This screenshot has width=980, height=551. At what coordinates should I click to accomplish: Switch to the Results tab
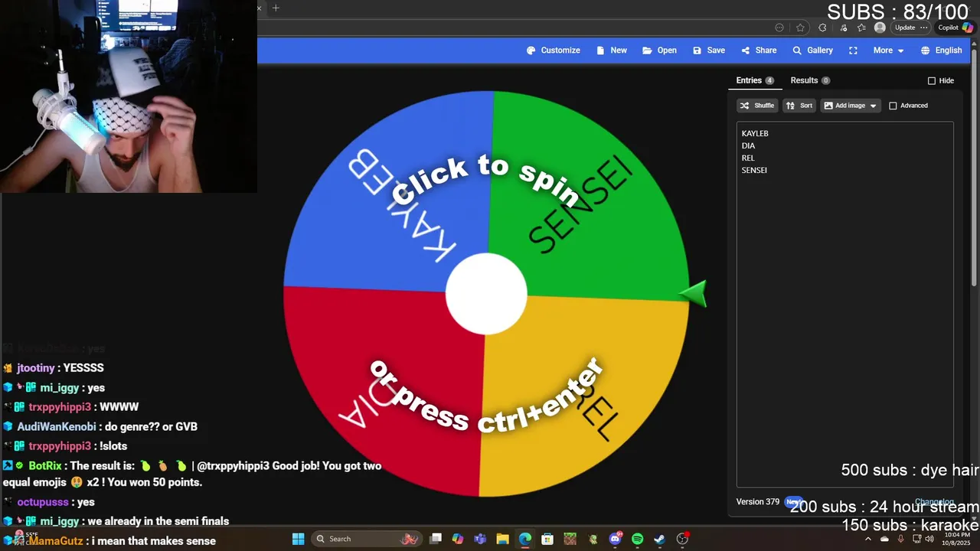click(810, 80)
